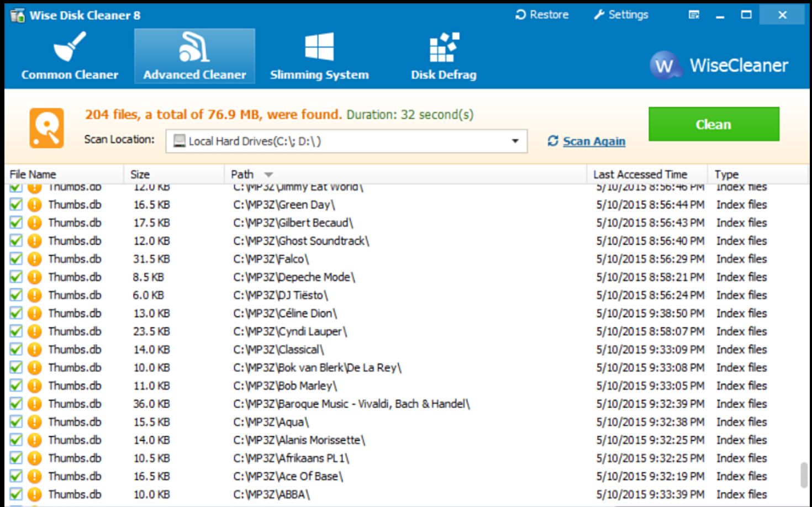Uncheck the Falco Thumbs.db checkbox
The image size is (812, 507).
click(x=16, y=258)
